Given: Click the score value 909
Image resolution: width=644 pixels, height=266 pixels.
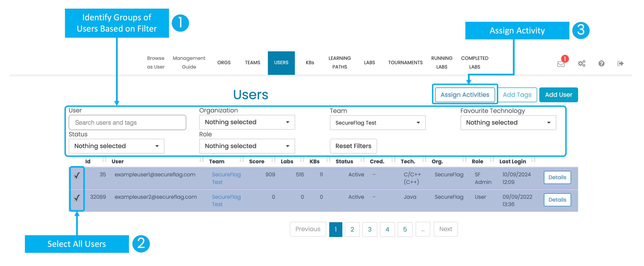Looking at the screenshot, I should [270, 175].
